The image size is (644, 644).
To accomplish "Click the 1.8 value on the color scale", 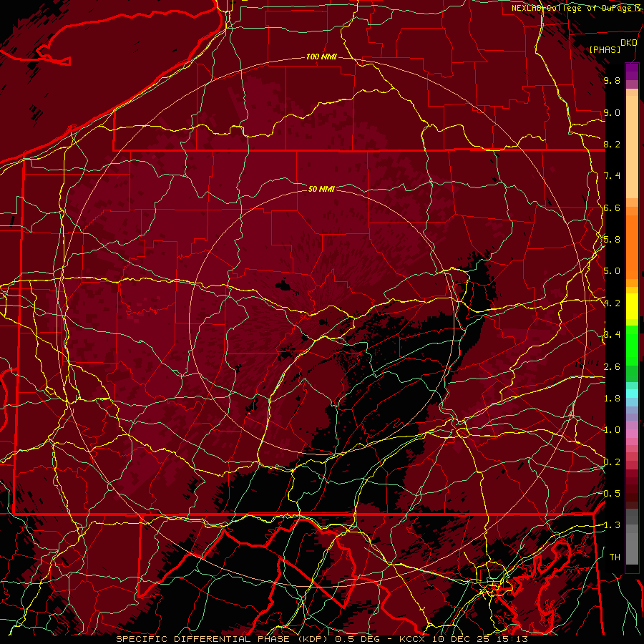I will pyautogui.click(x=612, y=399).
